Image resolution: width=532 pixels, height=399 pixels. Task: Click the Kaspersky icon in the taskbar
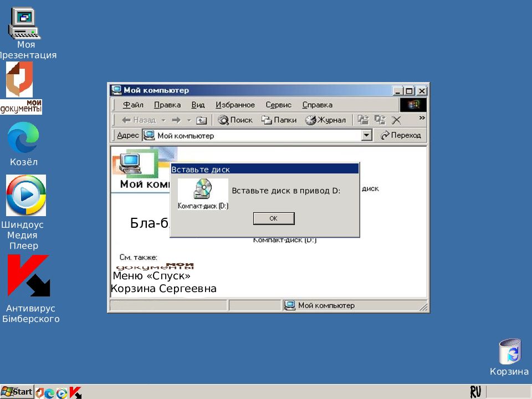75,392
